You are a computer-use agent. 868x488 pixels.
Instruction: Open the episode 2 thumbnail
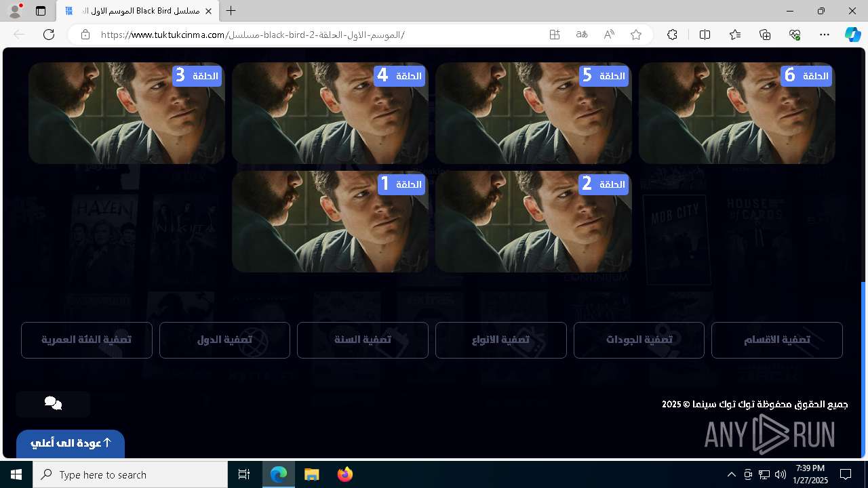[534, 222]
